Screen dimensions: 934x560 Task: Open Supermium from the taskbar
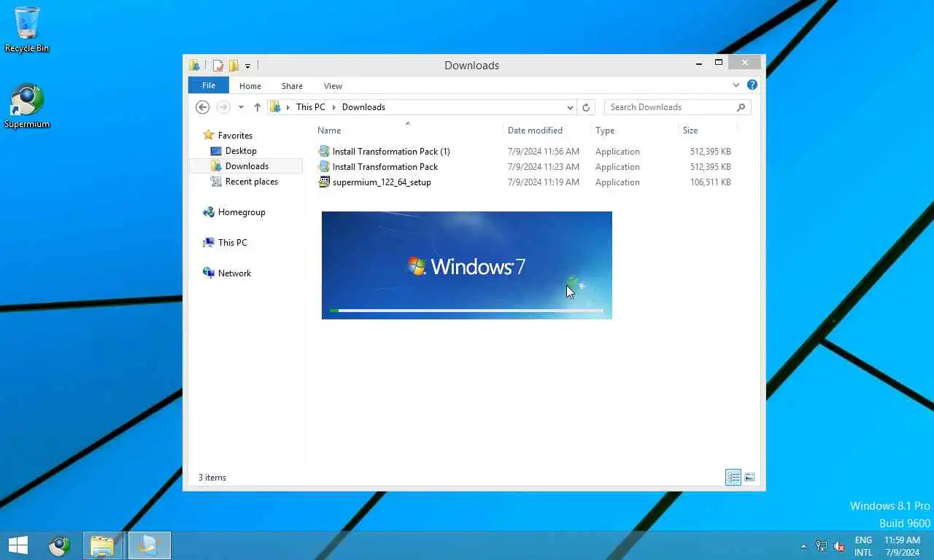(59, 545)
